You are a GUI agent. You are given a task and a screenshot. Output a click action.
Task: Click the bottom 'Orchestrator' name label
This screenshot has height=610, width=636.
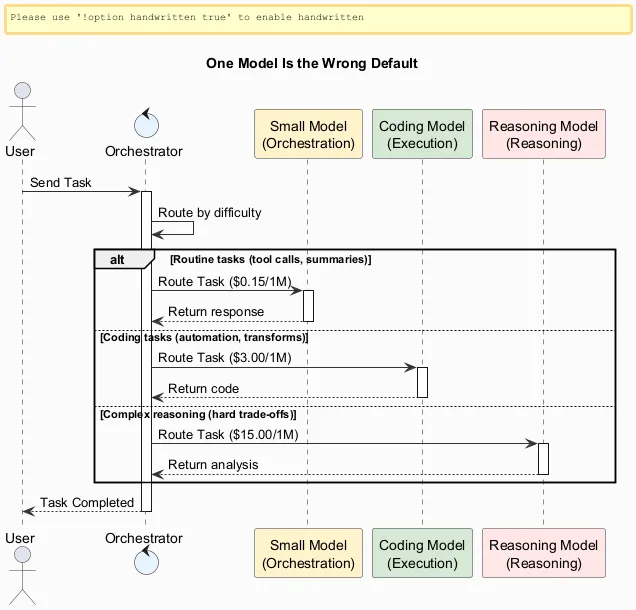[x=144, y=538]
